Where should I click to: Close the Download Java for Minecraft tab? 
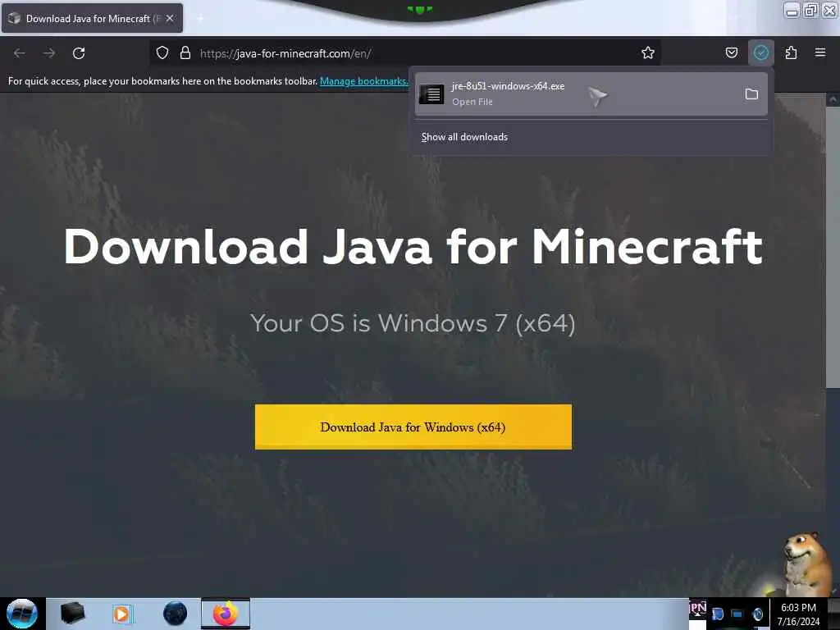coord(170,18)
